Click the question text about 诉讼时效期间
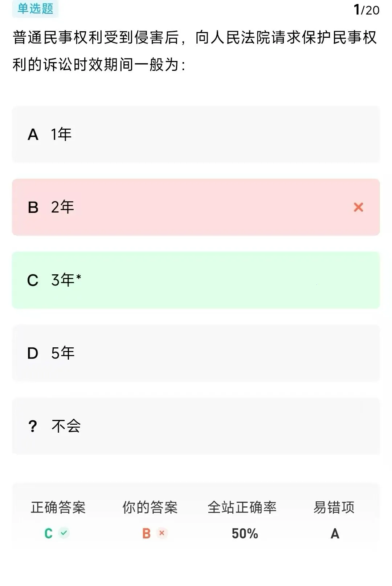The width and height of the screenshot is (392, 586). click(x=195, y=51)
